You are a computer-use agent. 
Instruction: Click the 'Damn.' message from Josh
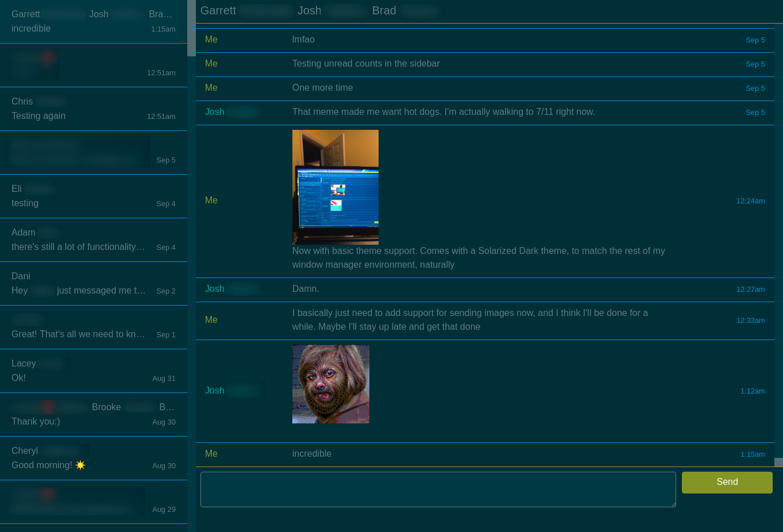click(x=306, y=289)
